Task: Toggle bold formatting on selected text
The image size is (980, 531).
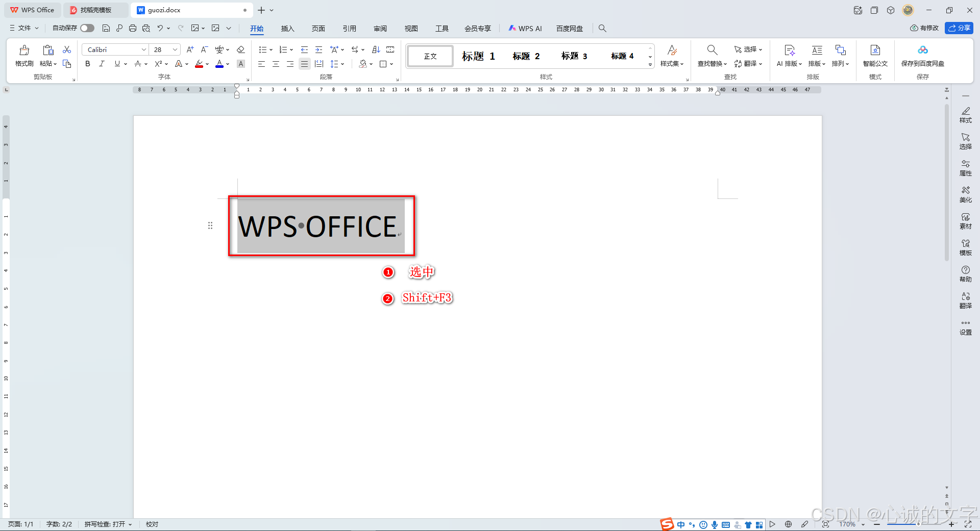Action: (87, 64)
